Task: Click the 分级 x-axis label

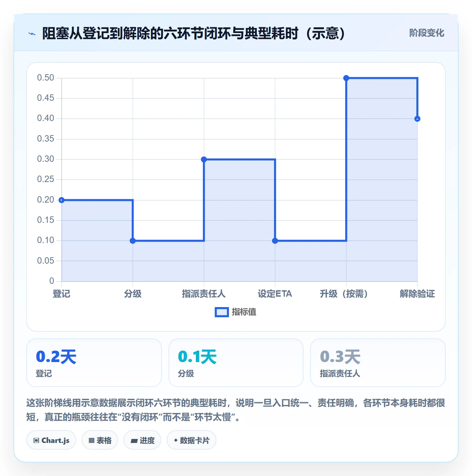Action: (133, 294)
